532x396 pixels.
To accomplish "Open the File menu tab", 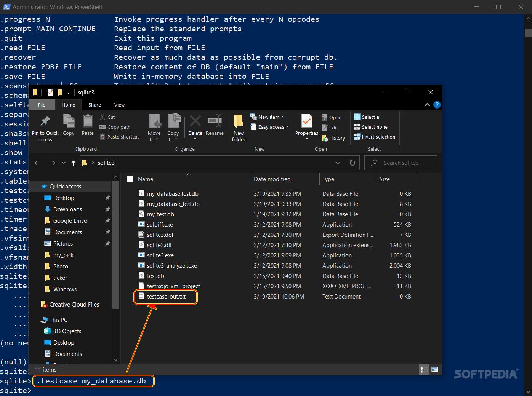I will coord(42,105).
